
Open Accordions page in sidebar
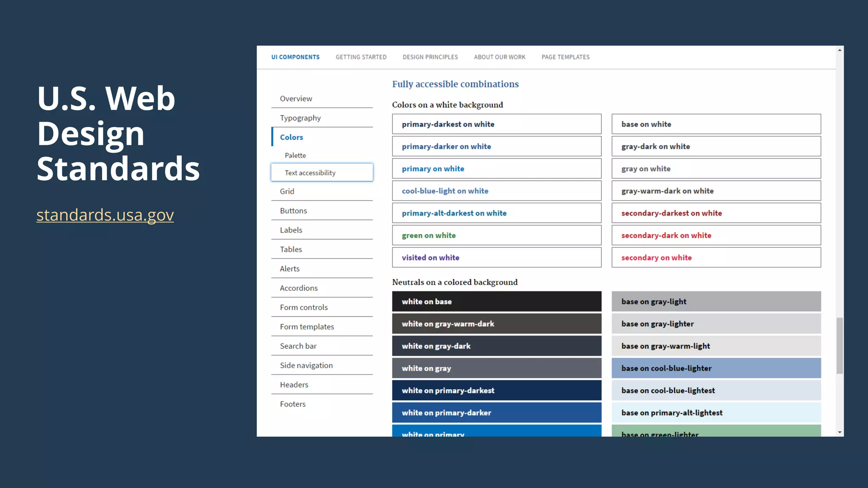(322, 288)
